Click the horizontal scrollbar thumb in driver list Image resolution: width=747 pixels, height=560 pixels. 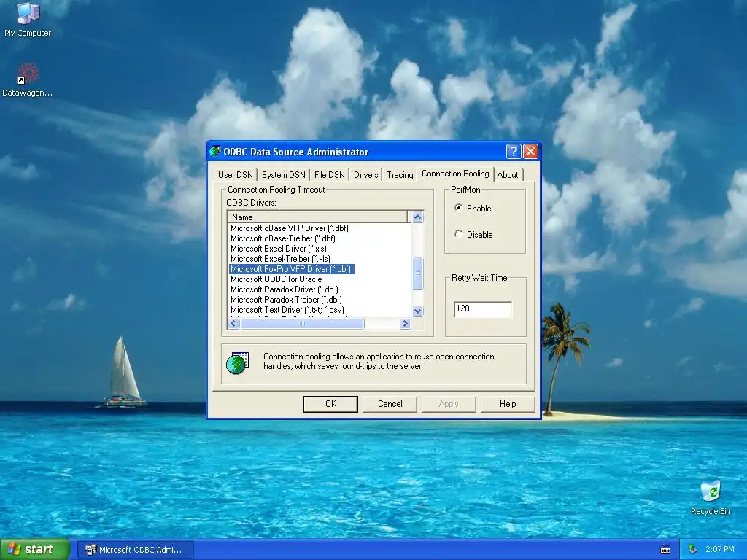tap(302, 323)
